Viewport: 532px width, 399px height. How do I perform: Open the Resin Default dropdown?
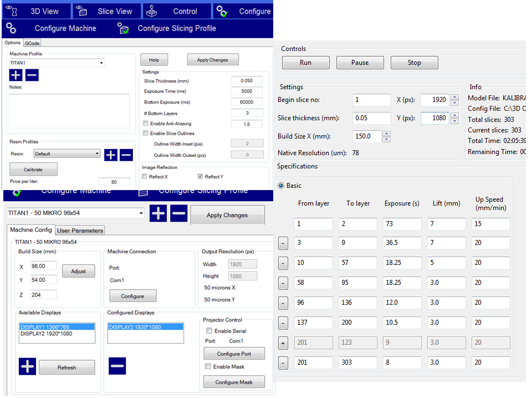(97, 154)
